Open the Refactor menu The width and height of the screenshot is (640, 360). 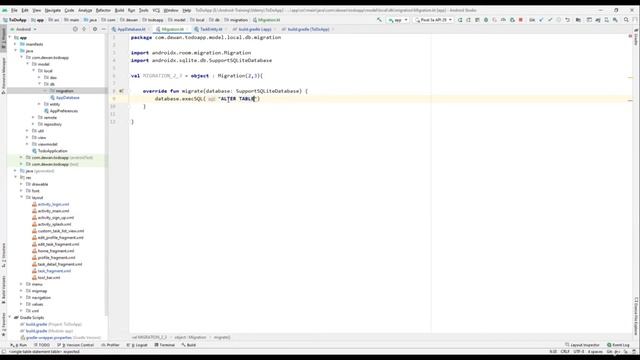point(103,10)
